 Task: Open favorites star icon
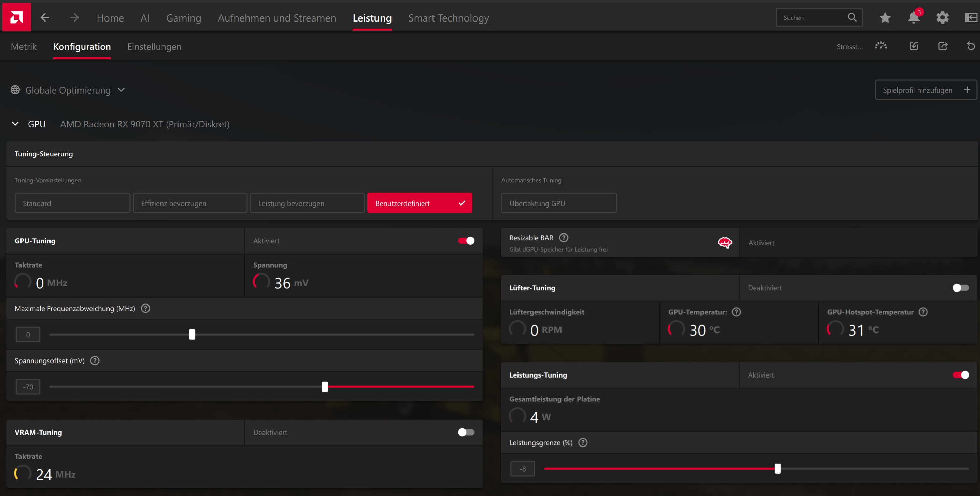885,17
